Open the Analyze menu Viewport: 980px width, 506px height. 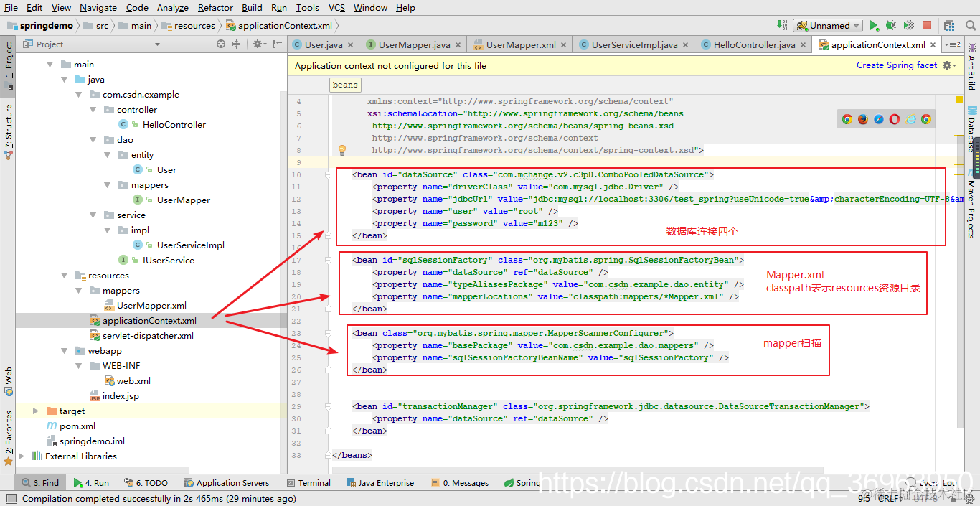click(172, 7)
